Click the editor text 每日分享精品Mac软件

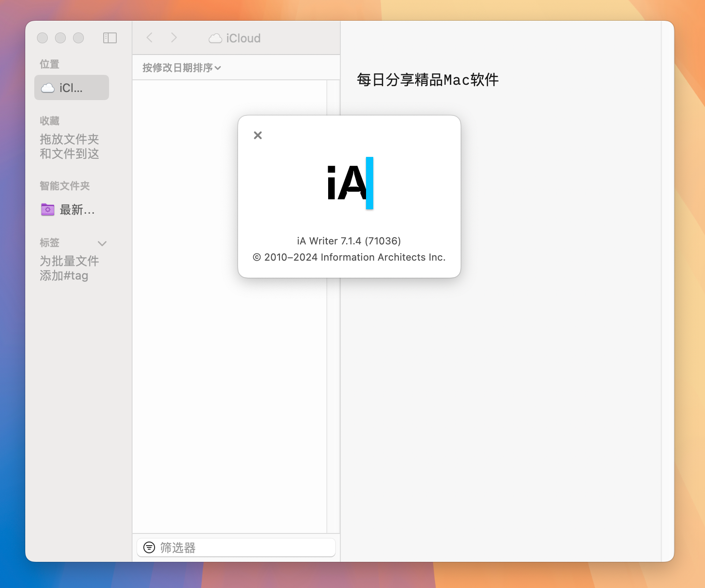pyautogui.click(x=428, y=80)
